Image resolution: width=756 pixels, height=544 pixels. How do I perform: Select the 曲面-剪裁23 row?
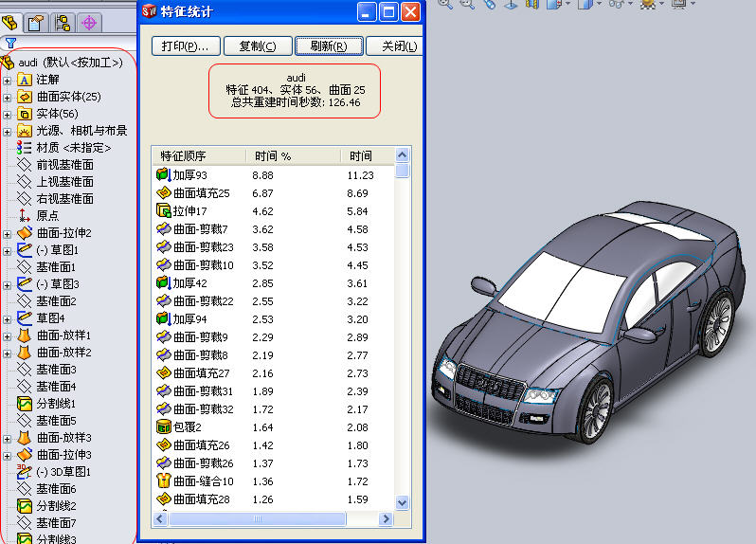tap(274, 247)
